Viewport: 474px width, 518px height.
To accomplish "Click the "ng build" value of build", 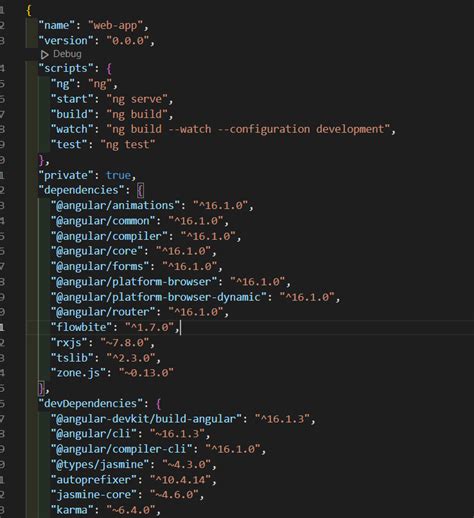I will click(137, 114).
